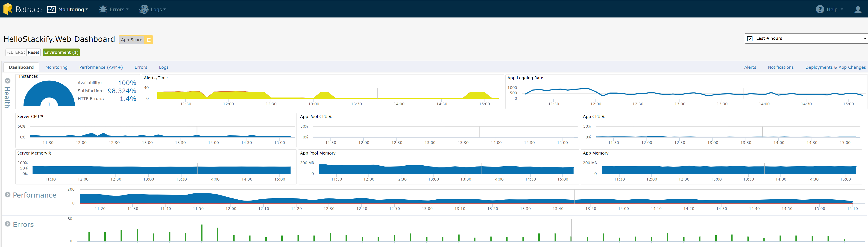Click the Performance chart marker line near 13:45
This screenshot has width=868, height=247.
(x=574, y=197)
